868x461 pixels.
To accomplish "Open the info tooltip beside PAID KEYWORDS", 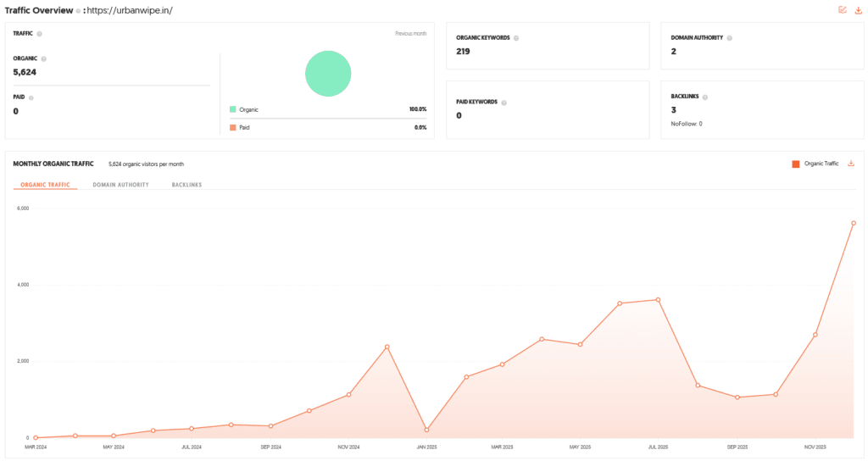I will click(504, 103).
